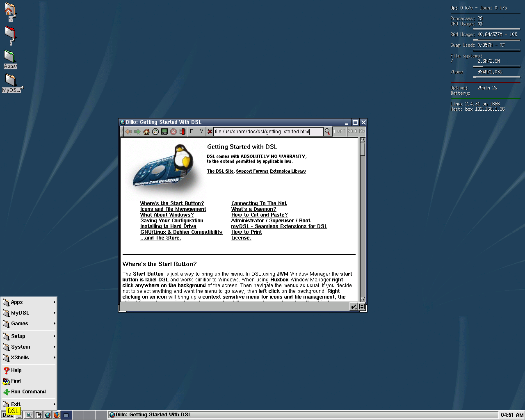Expand the Setup submenu
Image resolution: width=525 pixels, height=420 pixels.
29,336
